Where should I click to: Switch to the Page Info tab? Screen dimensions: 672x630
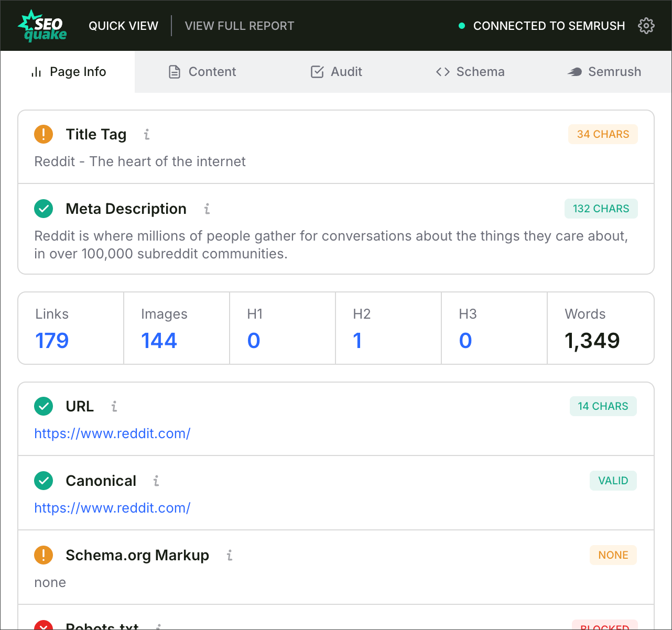pos(68,72)
